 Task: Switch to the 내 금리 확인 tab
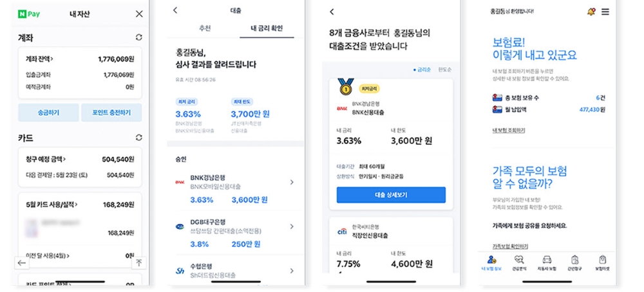(x=267, y=28)
